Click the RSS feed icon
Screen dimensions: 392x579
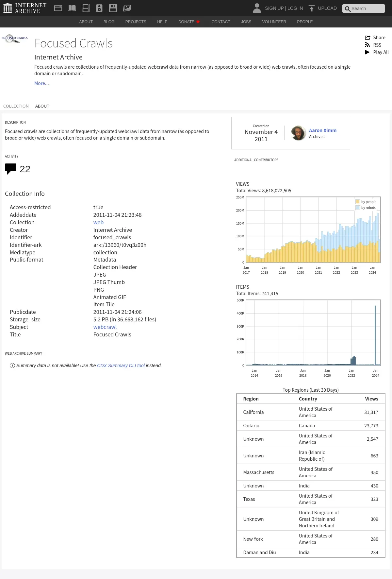pos(367,45)
